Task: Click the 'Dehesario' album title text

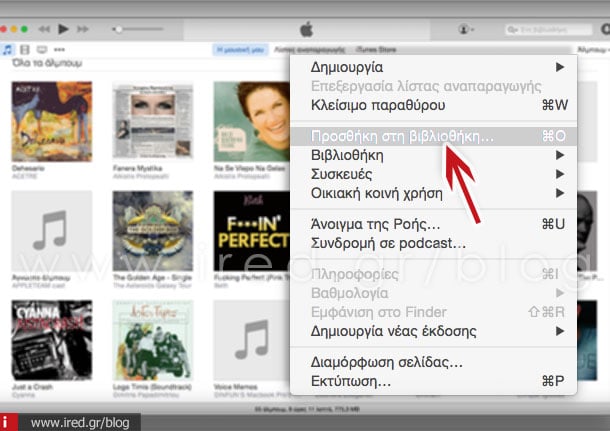Action: (x=28, y=168)
